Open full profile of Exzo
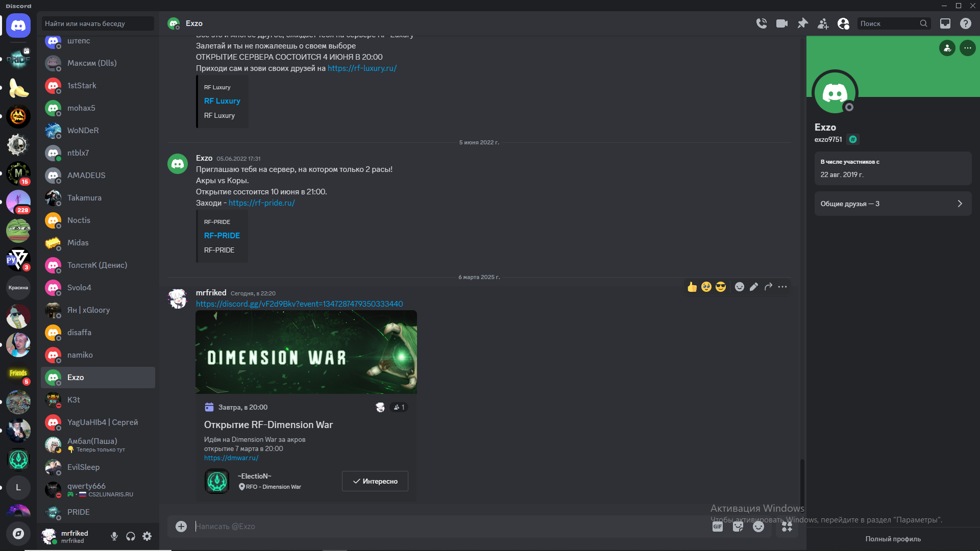The width and height of the screenshot is (980, 551). tap(893, 539)
